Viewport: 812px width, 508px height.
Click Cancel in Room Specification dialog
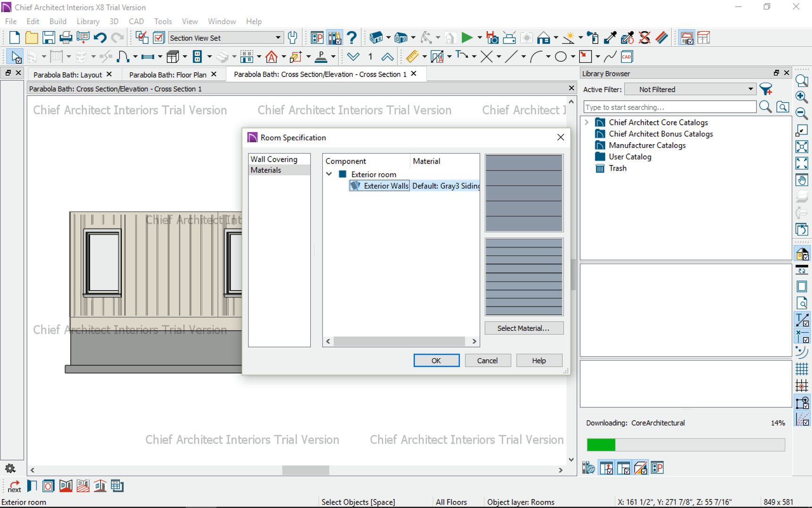click(x=487, y=361)
